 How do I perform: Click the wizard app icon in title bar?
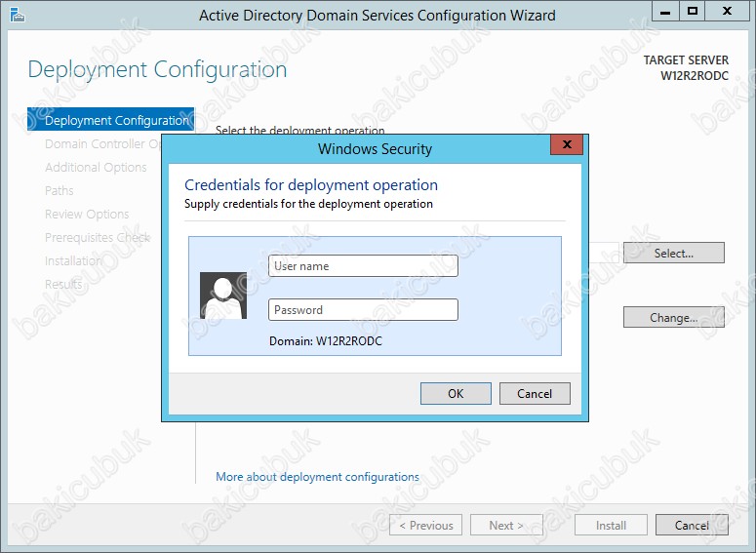[18, 15]
